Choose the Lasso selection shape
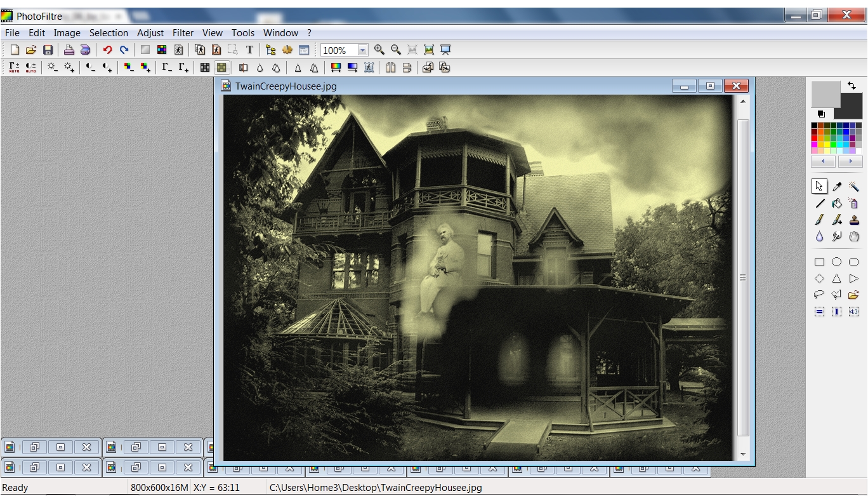This screenshot has width=868, height=503. [x=820, y=295]
